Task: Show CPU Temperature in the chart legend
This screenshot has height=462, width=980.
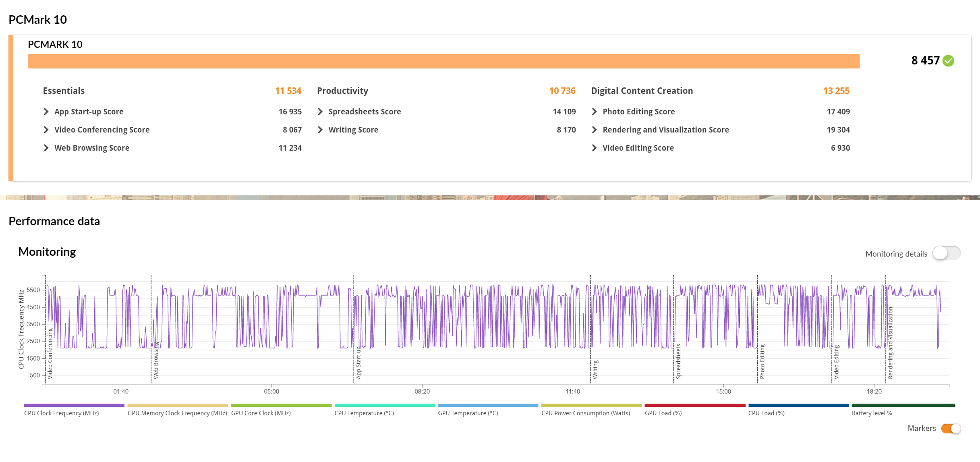Action: [x=364, y=413]
